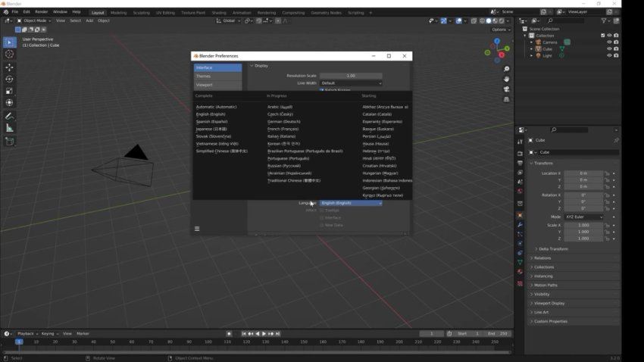Toggle auto keying record button in timeline
644x362 pixels.
(229, 334)
